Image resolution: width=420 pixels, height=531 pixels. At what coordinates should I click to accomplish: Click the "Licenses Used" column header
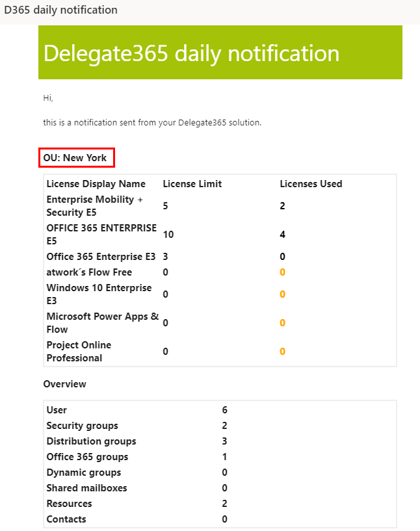click(x=311, y=184)
